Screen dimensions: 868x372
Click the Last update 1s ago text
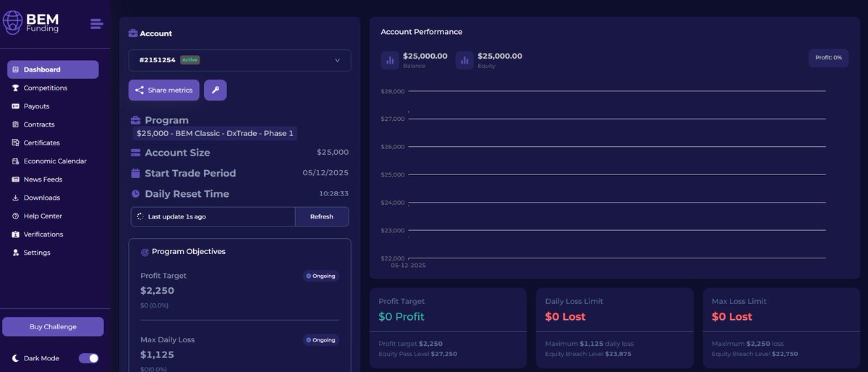(x=177, y=216)
